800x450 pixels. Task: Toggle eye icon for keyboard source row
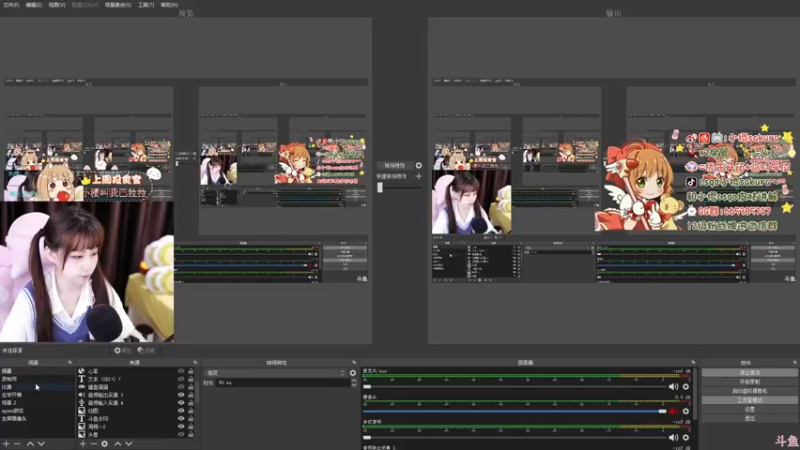pos(181,387)
